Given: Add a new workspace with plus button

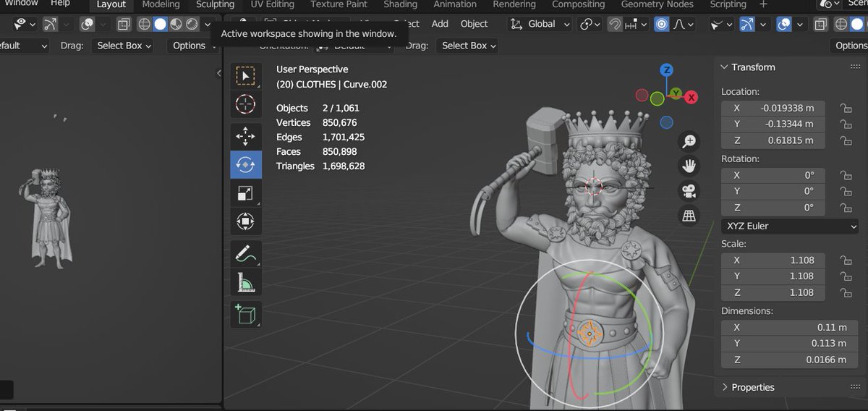Looking at the screenshot, I should [x=762, y=4].
